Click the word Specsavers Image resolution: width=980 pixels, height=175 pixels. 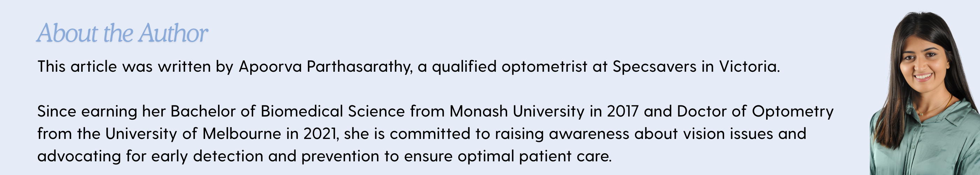click(x=654, y=67)
